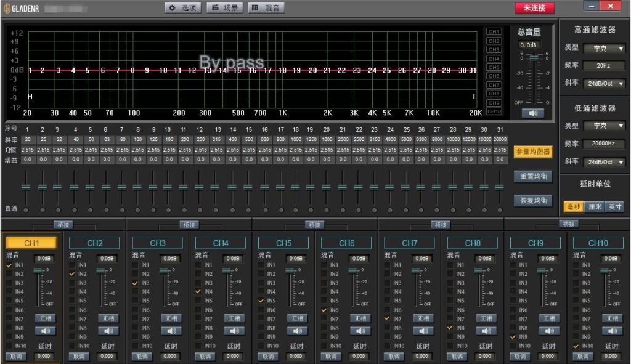The height and width of the screenshot is (364, 631).
Task: Click the master volume 0.0dB value box
Action: [528, 45]
